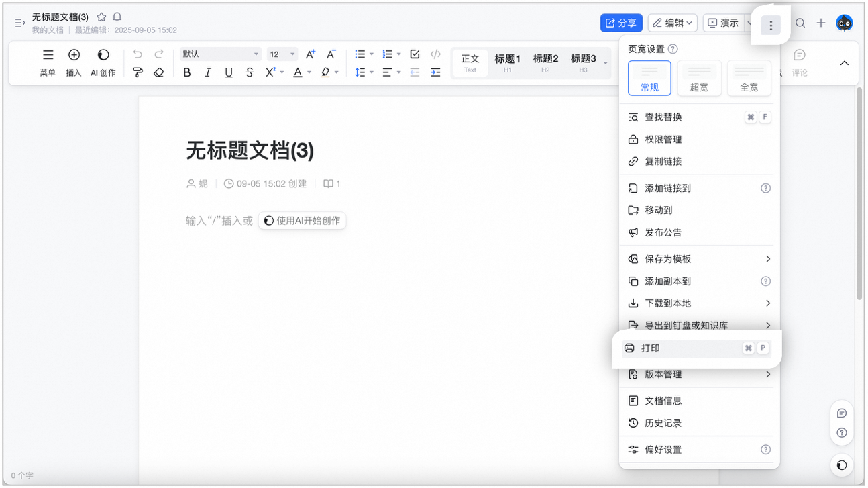Open the 编辑 mode dropdown
The width and height of the screenshot is (868, 488).
coord(673,23)
